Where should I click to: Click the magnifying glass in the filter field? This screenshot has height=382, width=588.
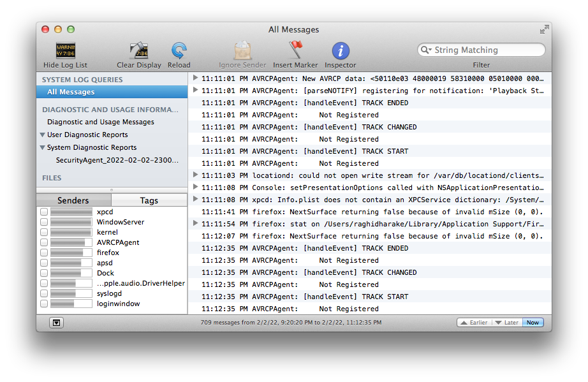coord(425,50)
